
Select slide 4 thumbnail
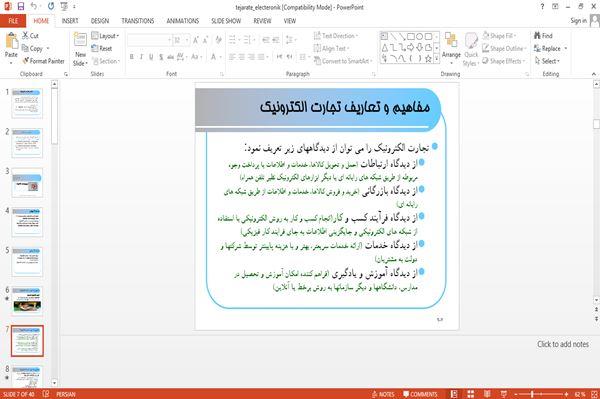[x=27, y=222]
